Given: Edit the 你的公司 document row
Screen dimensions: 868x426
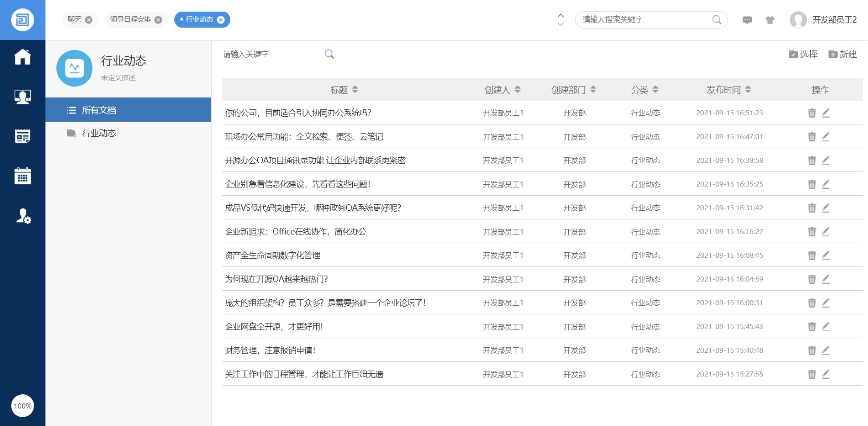Looking at the screenshot, I should [x=826, y=113].
